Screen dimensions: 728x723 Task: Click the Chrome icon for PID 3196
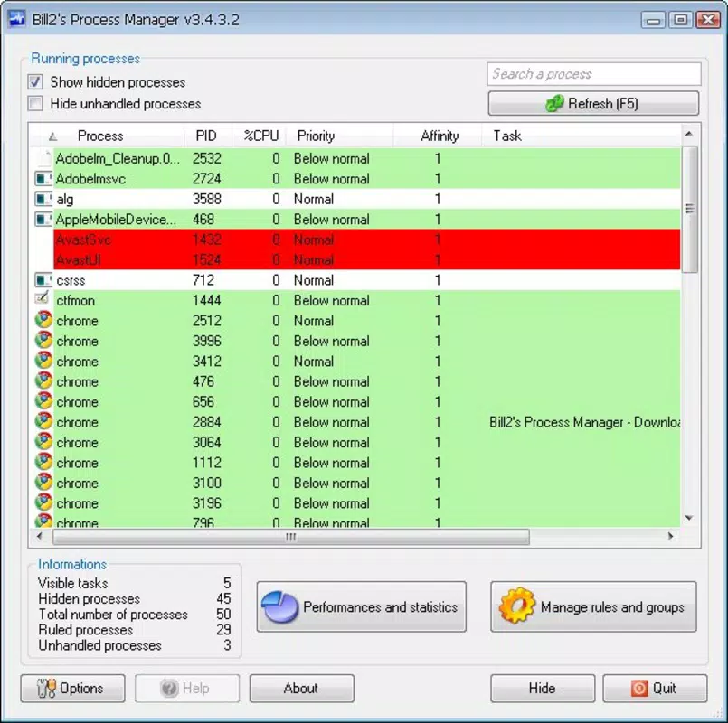43,503
